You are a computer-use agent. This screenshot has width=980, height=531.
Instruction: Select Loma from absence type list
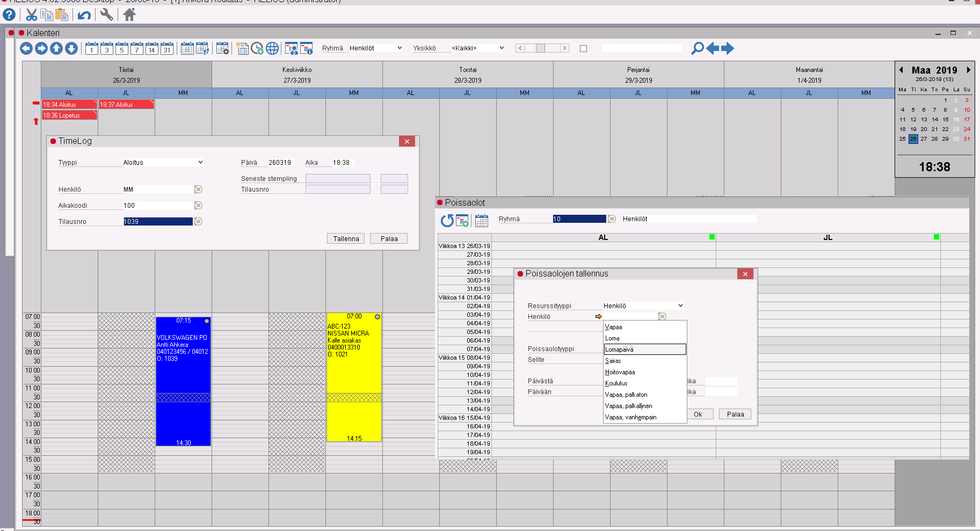click(x=645, y=338)
